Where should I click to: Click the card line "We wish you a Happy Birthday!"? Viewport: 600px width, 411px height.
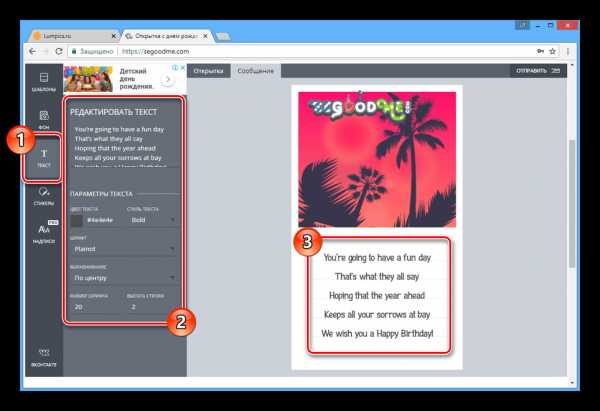pyautogui.click(x=377, y=333)
